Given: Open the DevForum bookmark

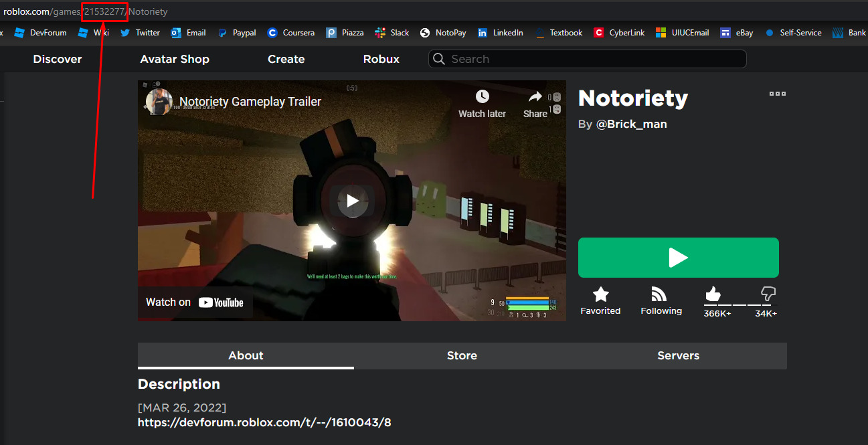Looking at the screenshot, I should [x=40, y=33].
